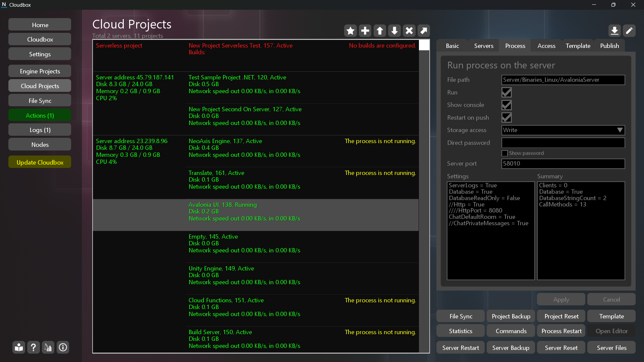Open the Cloudbox sidebar page
The image size is (644, 362).
click(x=40, y=39)
